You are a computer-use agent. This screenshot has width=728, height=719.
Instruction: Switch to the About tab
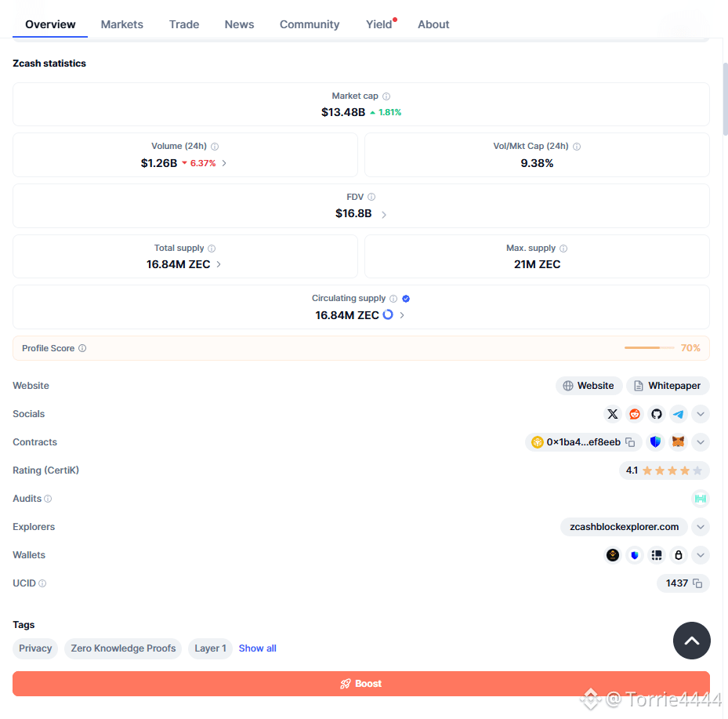click(x=433, y=24)
